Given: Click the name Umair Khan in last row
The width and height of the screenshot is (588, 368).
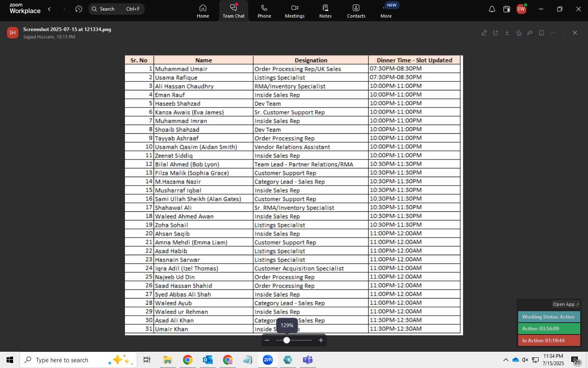Looking at the screenshot, I should (x=171, y=329).
